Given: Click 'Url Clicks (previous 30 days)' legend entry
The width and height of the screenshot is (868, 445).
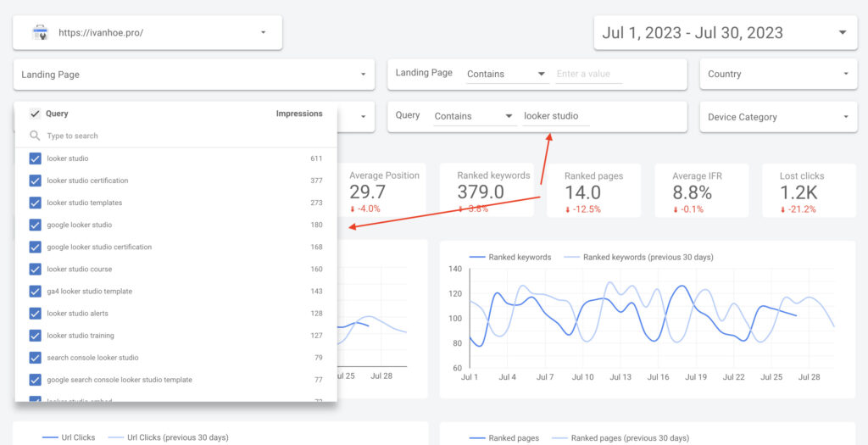Looking at the screenshot, I should [168, 438].
